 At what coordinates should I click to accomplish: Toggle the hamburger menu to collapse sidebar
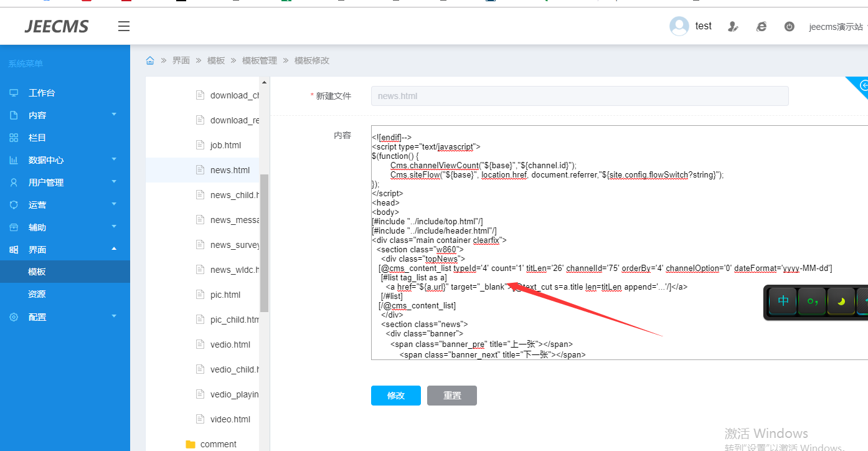[124, 26]
